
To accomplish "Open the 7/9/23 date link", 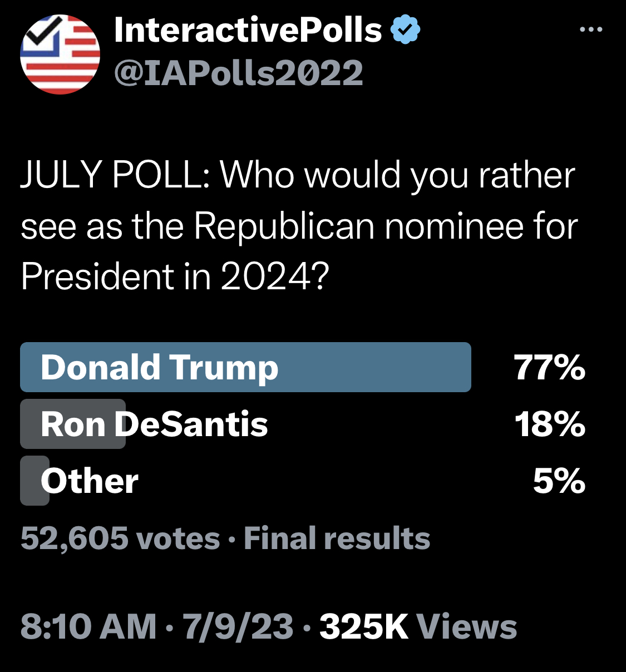I will tap(238, 627).
